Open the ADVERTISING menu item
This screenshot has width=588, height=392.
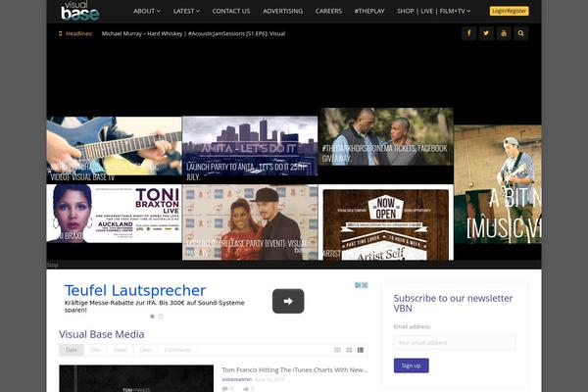pos(283,11)
